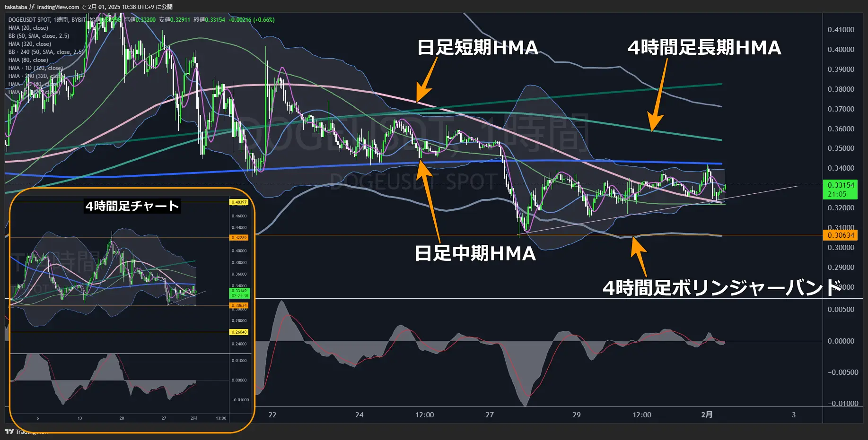Click the 0.40000 price axis label

tap(841, 50)
